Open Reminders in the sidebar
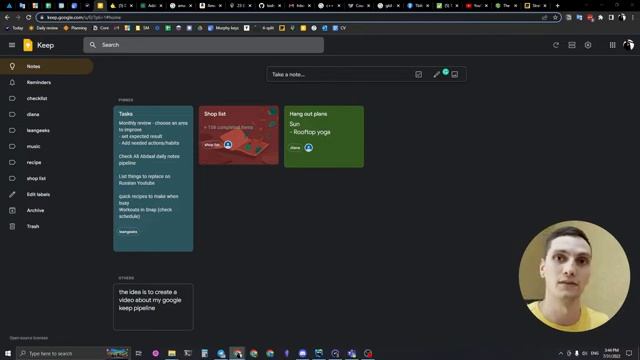The height and width of the screenshot is (360, 640). click(47, 82)
